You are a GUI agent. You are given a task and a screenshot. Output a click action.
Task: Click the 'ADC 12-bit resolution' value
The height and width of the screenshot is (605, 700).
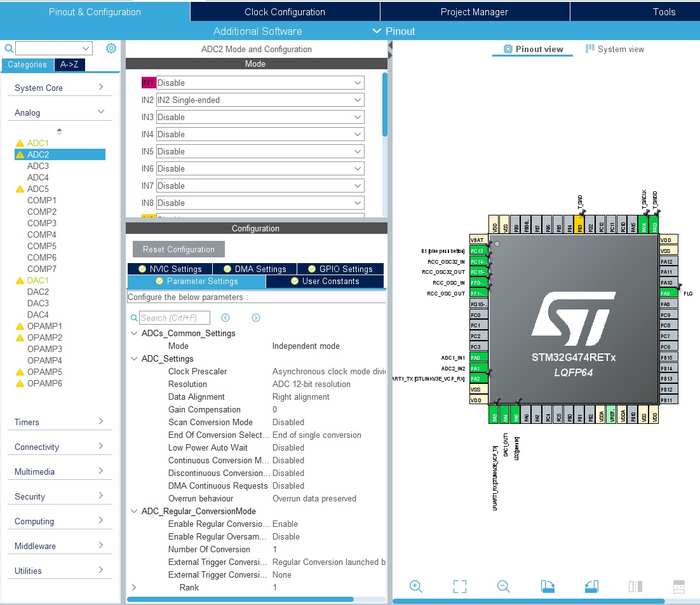coord(311,384)
